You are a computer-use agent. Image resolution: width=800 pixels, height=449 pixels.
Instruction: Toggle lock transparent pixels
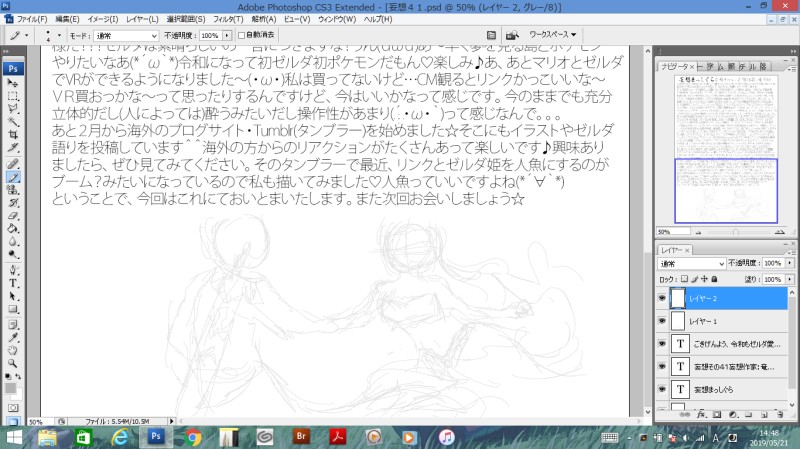685,279
